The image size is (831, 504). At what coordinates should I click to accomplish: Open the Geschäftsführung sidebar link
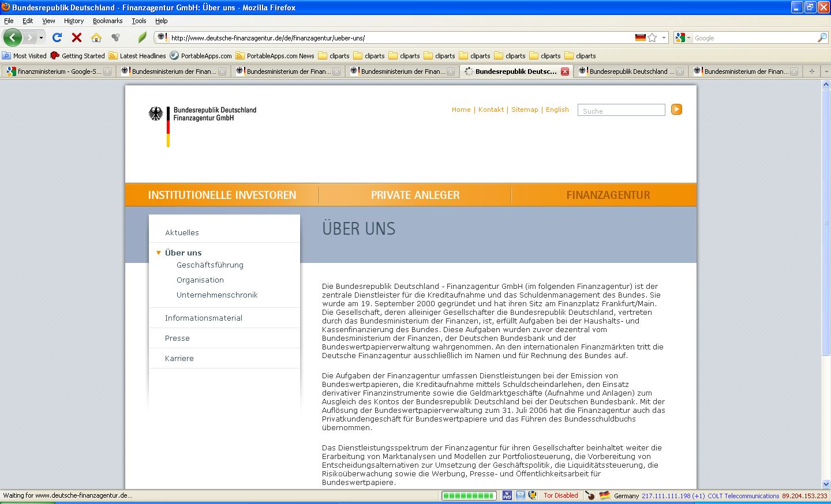210,265
